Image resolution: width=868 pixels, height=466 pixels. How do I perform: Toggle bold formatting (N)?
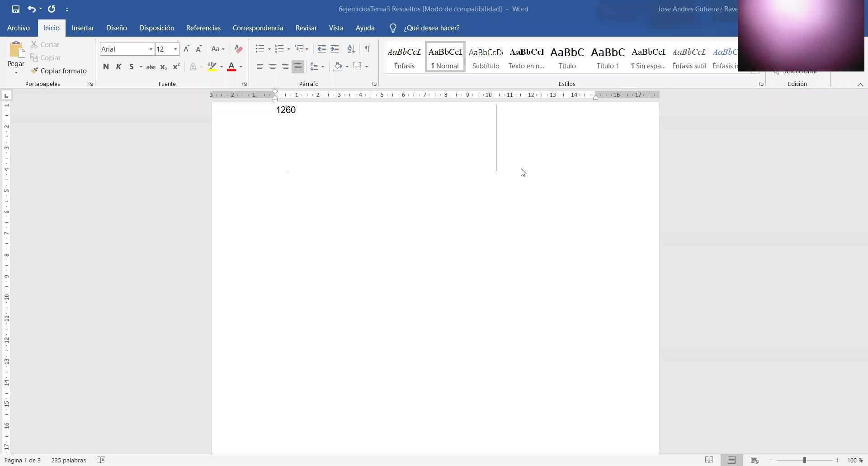coord(106,67)
